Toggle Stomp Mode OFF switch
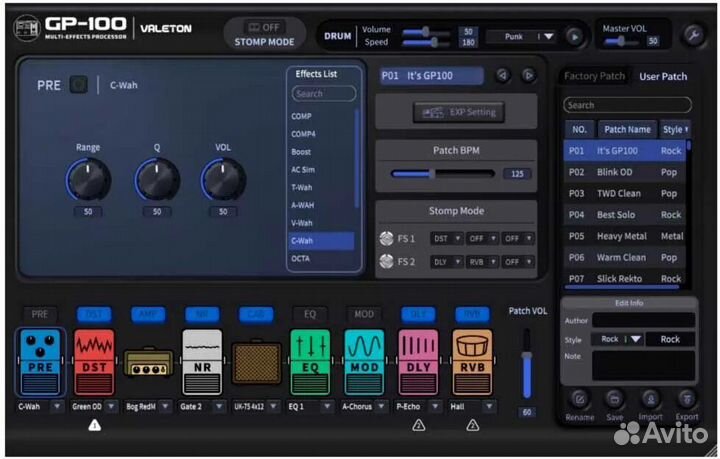Image resolution: width=720 pixels, height=459 pixels. pyautogui.click(x=264, y=27)
